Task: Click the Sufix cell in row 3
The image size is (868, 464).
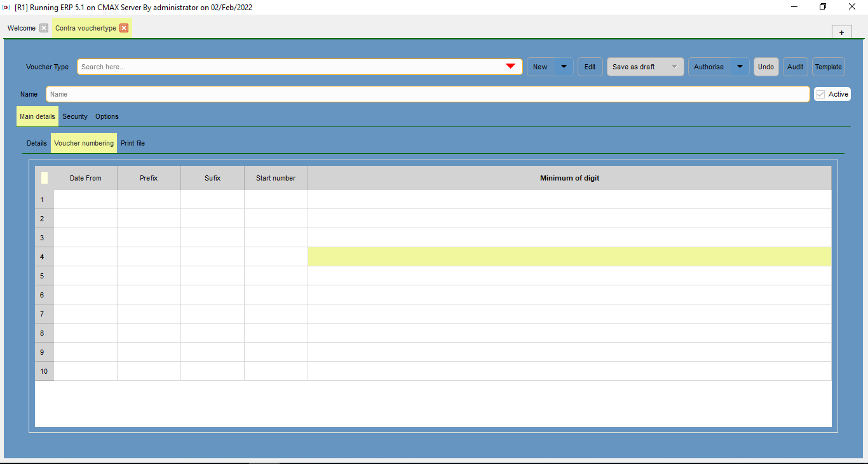Action: point(213,238)
